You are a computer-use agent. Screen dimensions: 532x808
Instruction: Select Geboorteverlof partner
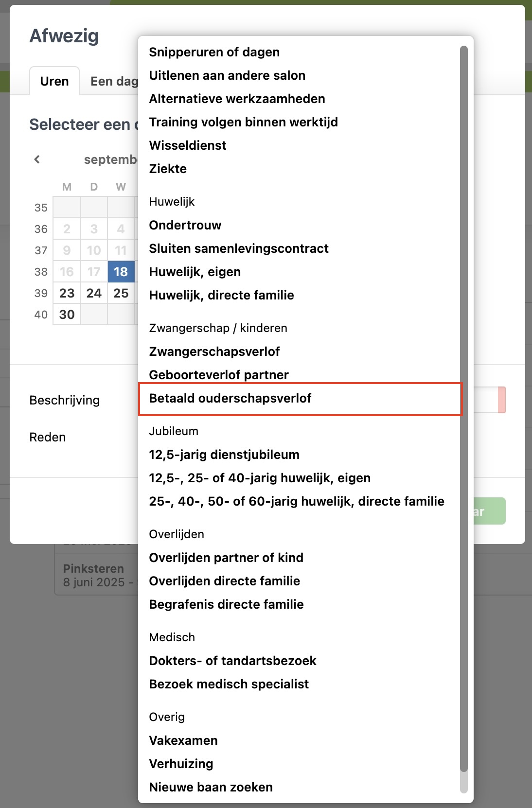click(x=218, y=375)
